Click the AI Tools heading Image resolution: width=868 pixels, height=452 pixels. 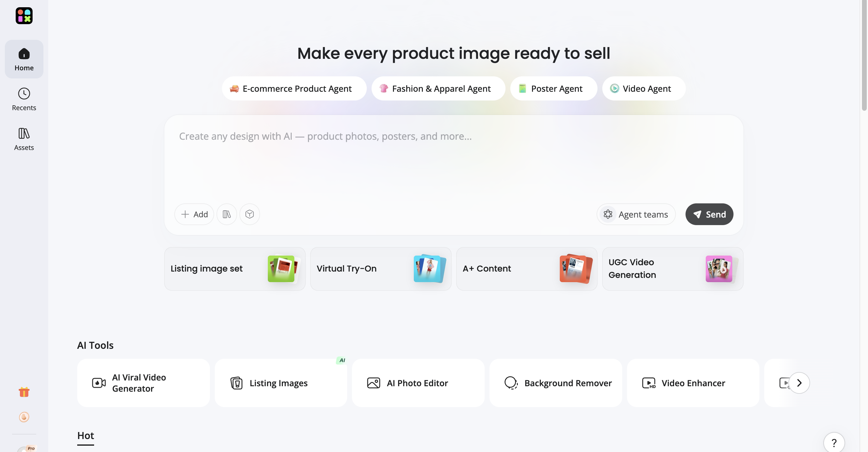pyautogui.click(x=95, y=345)
